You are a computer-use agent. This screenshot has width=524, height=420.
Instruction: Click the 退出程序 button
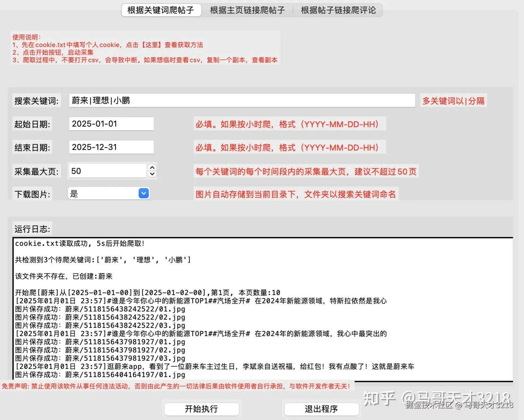(x=321, y=409)
